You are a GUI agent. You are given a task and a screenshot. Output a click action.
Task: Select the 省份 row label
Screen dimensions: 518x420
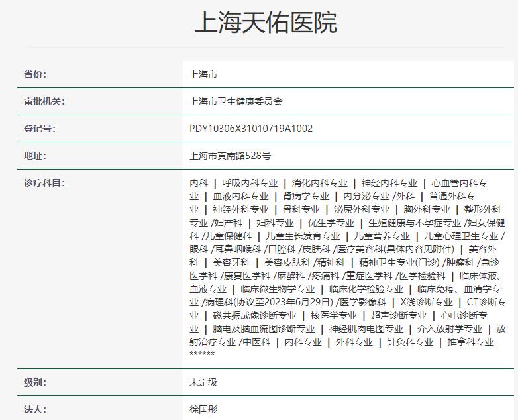point(35,74)
